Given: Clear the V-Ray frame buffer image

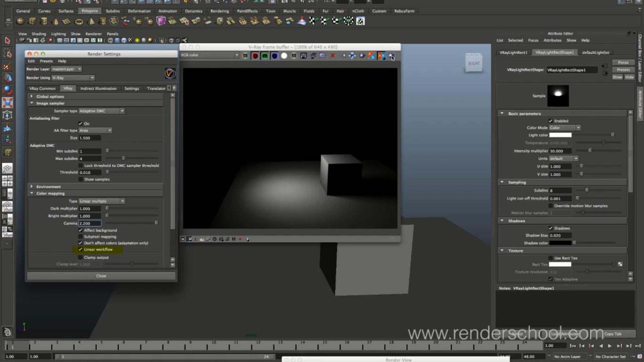Looking at the screenshot, I should [332, 56].
